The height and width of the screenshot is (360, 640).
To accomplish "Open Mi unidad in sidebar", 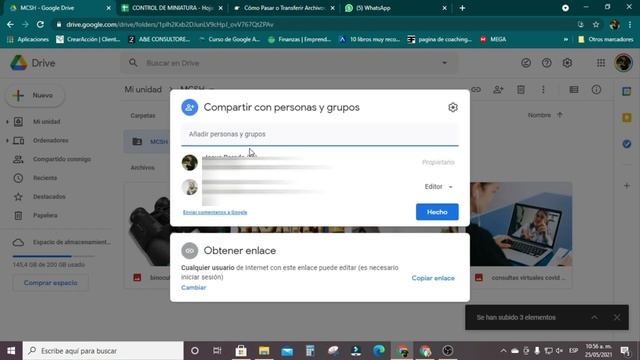I will pos(47,122).
